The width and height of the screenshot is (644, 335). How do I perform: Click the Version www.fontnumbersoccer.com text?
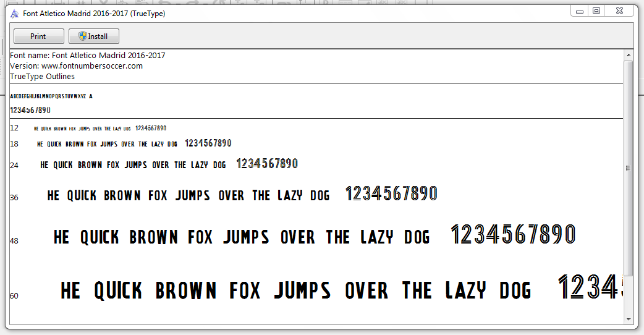tap(77, 66)
